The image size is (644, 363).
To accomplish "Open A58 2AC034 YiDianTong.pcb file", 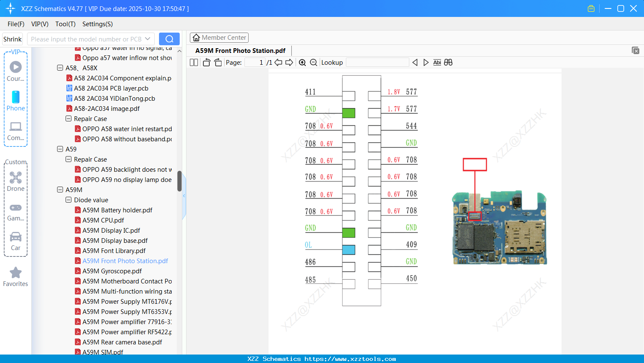I will pyautogui.click(x=114, y=99).
